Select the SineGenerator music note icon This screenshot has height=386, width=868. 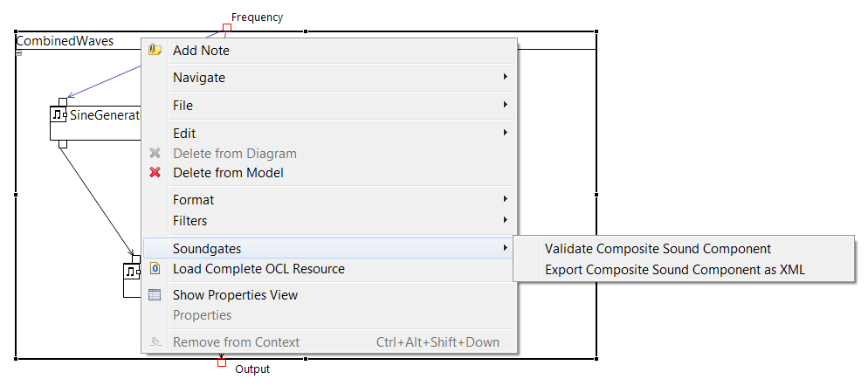pos(59,115)
